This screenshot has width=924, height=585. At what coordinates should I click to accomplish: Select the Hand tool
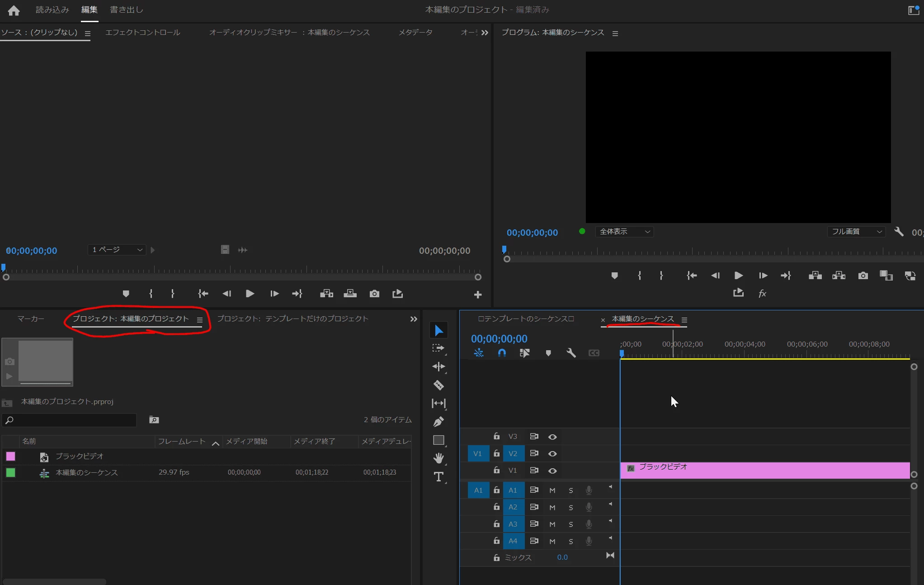438,458
